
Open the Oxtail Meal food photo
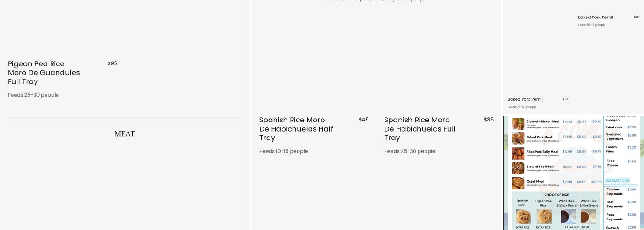(518, 183)
